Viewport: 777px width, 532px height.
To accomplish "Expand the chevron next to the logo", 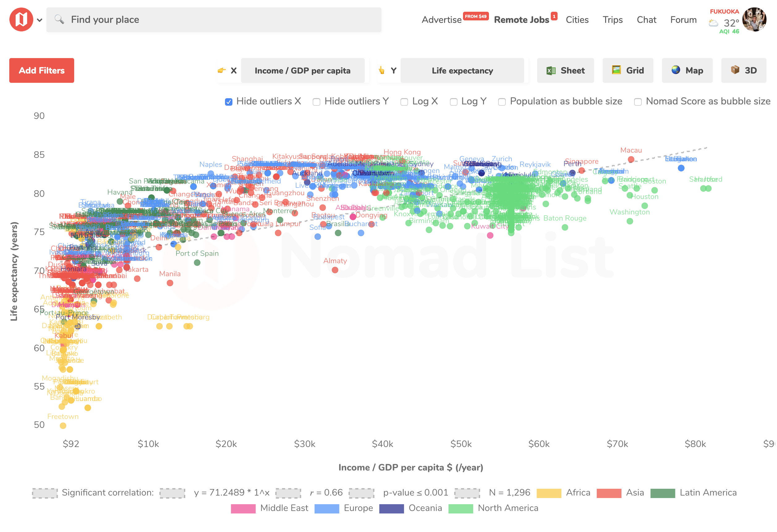I will [x=40, y=20].
